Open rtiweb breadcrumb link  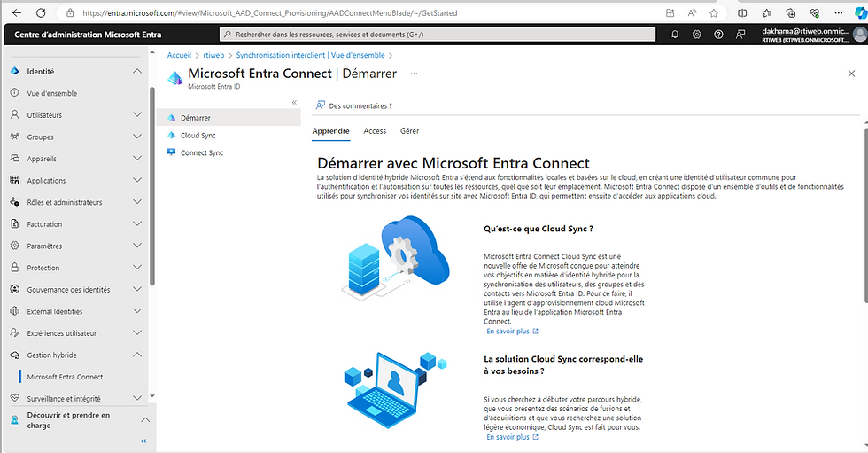pyautogui.click(x=213, y=55)
